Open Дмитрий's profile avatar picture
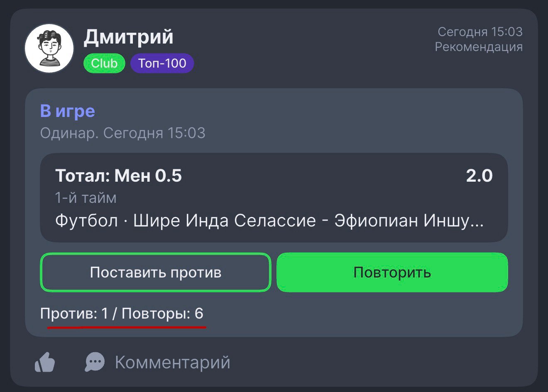 click(49, 49)
